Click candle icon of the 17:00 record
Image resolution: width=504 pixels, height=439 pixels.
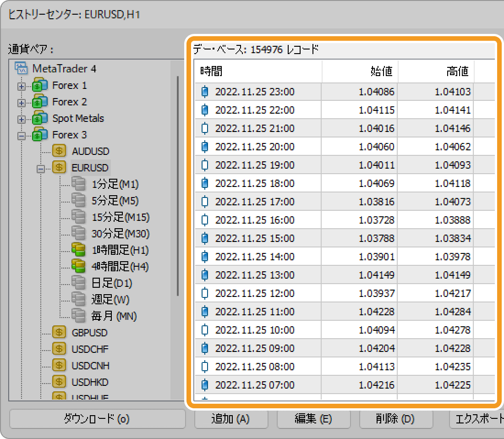tap(205, 202)
